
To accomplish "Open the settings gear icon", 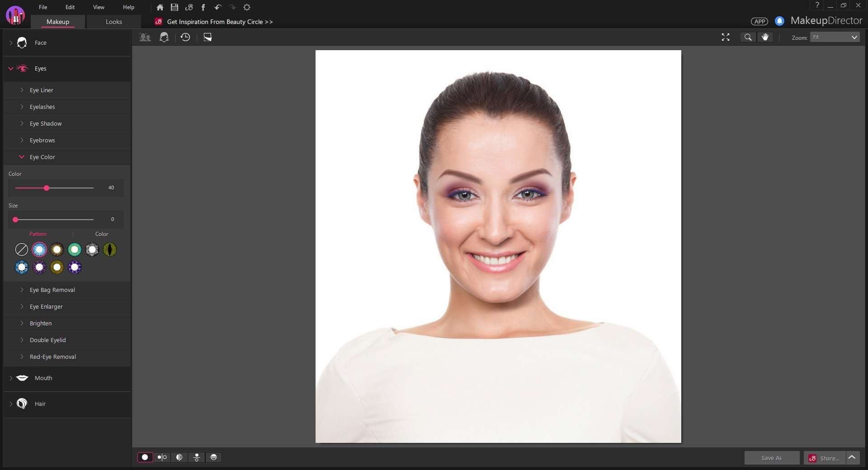I will click(x=247, y=7).
